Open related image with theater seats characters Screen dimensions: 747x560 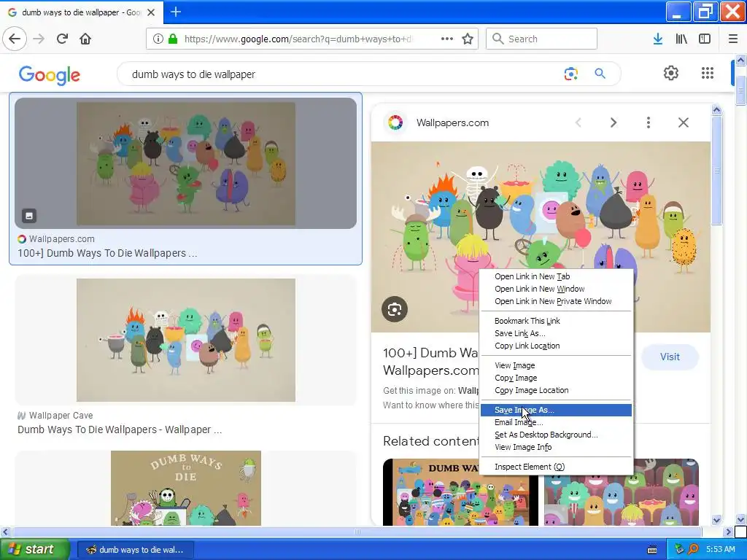click(622, 492)
